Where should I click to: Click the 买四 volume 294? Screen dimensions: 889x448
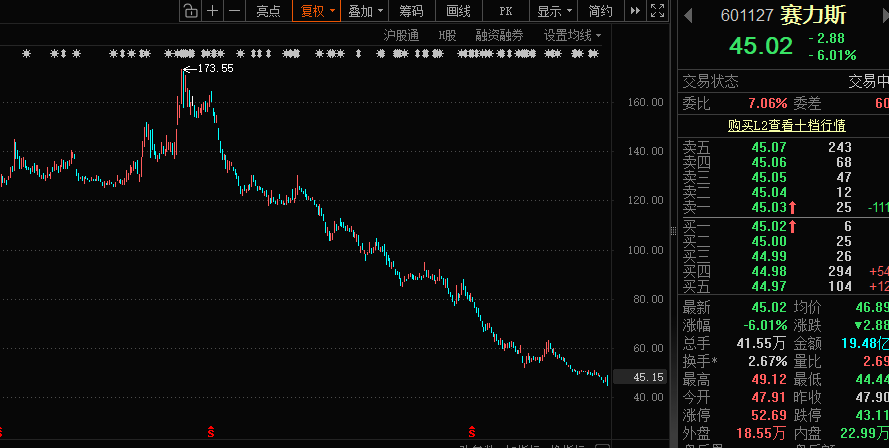(840, 271)
